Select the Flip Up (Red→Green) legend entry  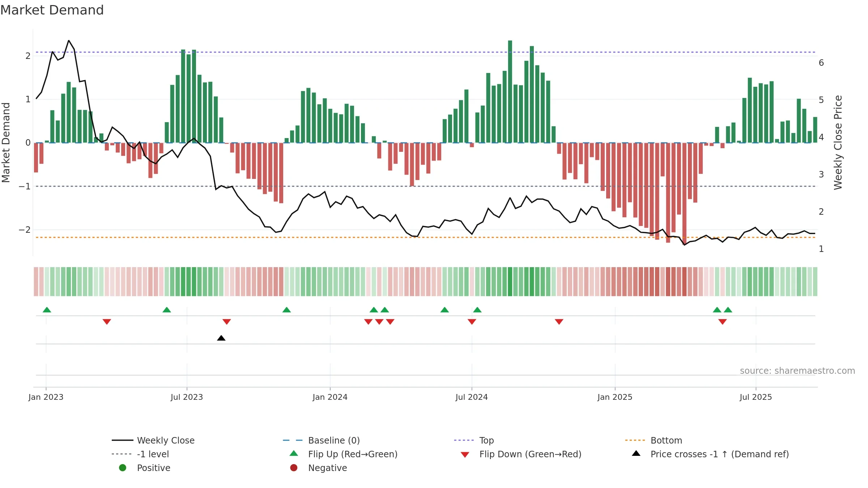[x=344, y=454]
